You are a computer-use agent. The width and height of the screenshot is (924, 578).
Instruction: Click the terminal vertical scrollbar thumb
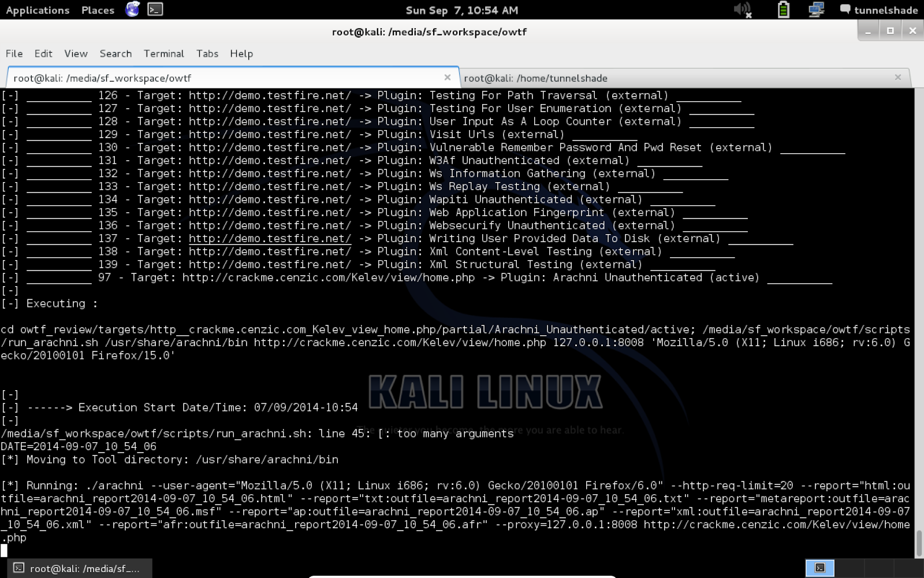919,543
